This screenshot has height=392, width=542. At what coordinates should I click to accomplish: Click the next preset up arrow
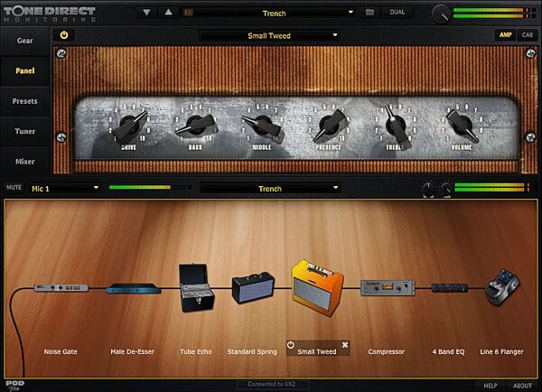coord(168,13)
